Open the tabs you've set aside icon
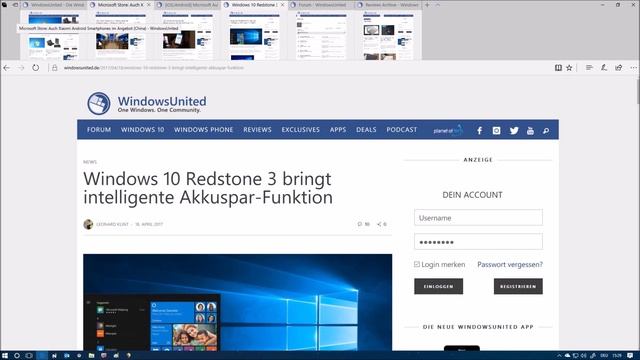 click(x=4, y=5)
